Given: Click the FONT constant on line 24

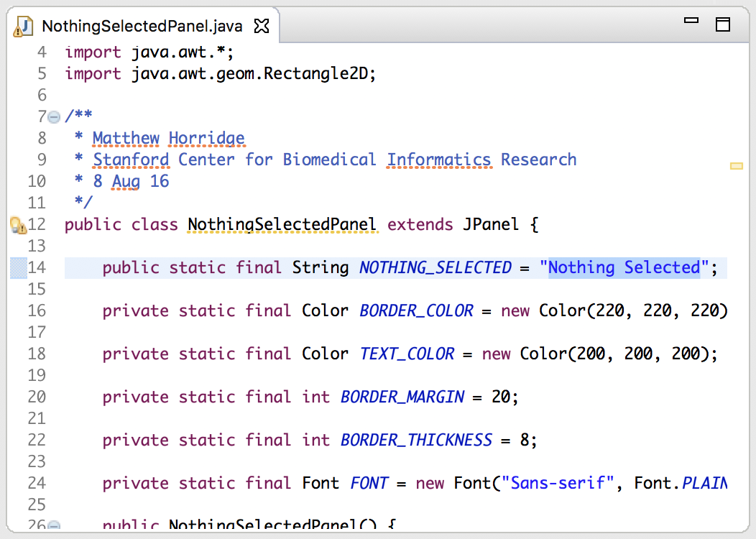Looking at the screenshot, I should pos(369,483).
